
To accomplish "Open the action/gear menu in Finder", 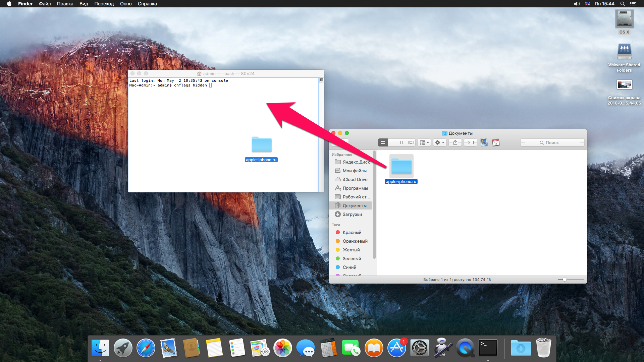I will 440,142.
